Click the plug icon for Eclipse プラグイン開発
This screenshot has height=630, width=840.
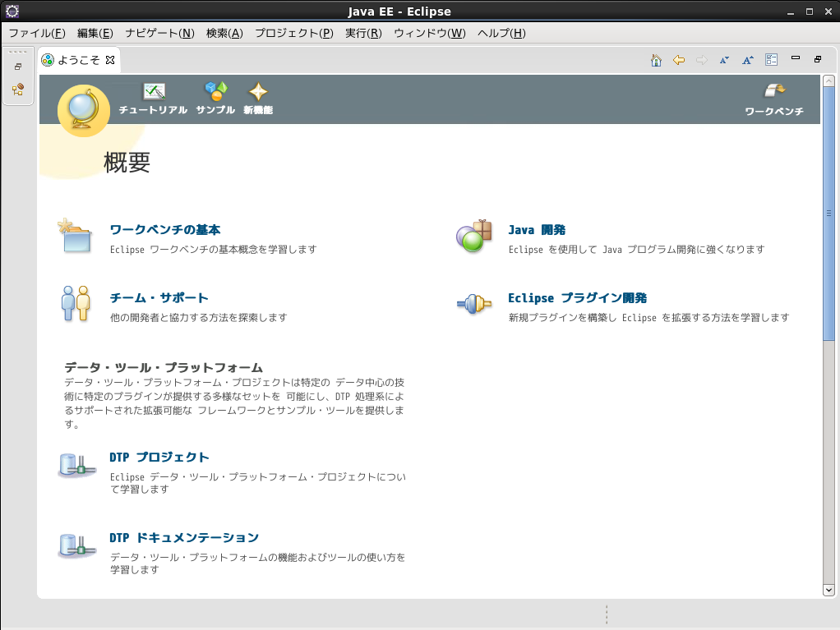[474, 304]
